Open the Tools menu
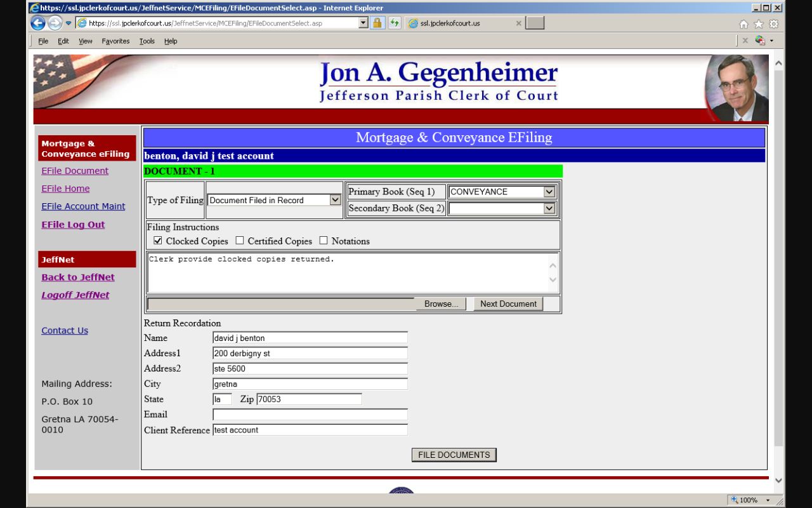 [x=147, y=41]
